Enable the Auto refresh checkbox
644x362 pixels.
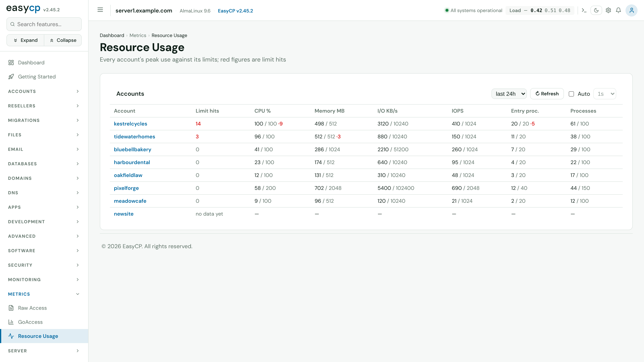point(571,94)
